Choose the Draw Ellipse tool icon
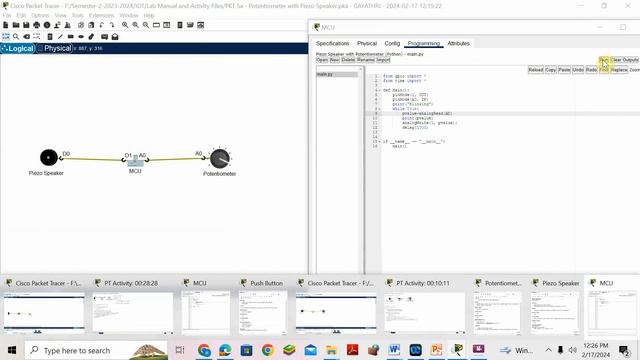Viewport: 640px width, 360px height. pyautogui.click(x=81, y=37)
